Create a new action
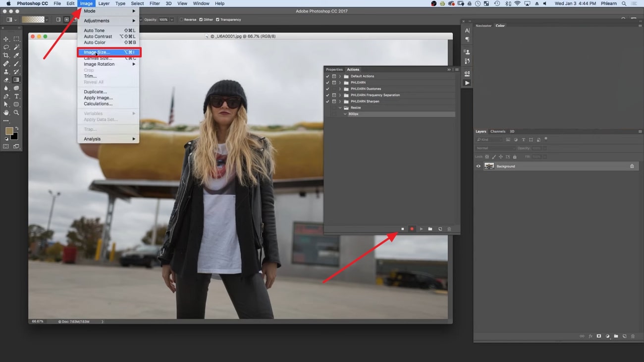This screenshot has width=644, height=362. tap(440, 229)
